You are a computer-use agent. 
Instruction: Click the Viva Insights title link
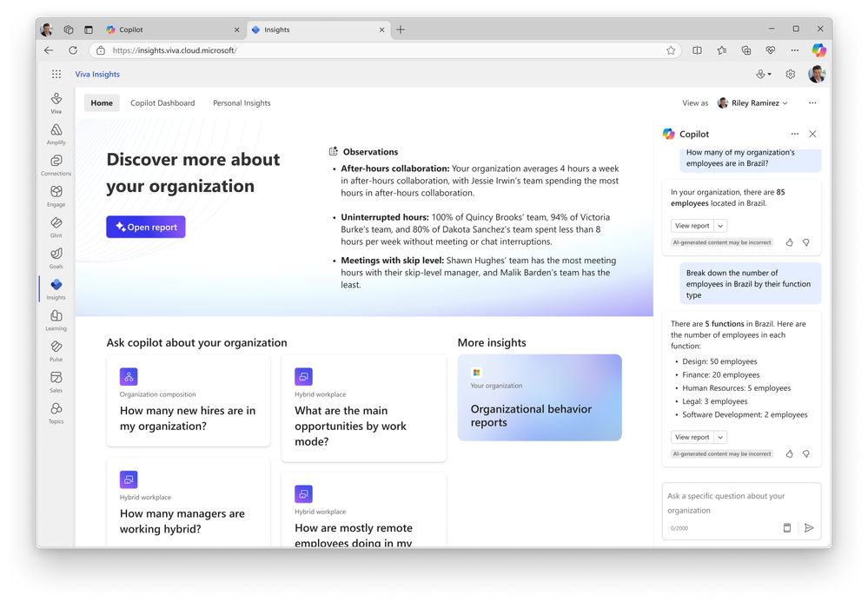(97, 74)
